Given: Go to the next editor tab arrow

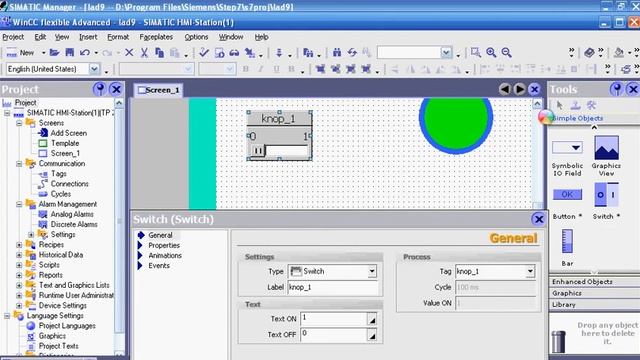Looking at the screenshot, I should (519, 89).
